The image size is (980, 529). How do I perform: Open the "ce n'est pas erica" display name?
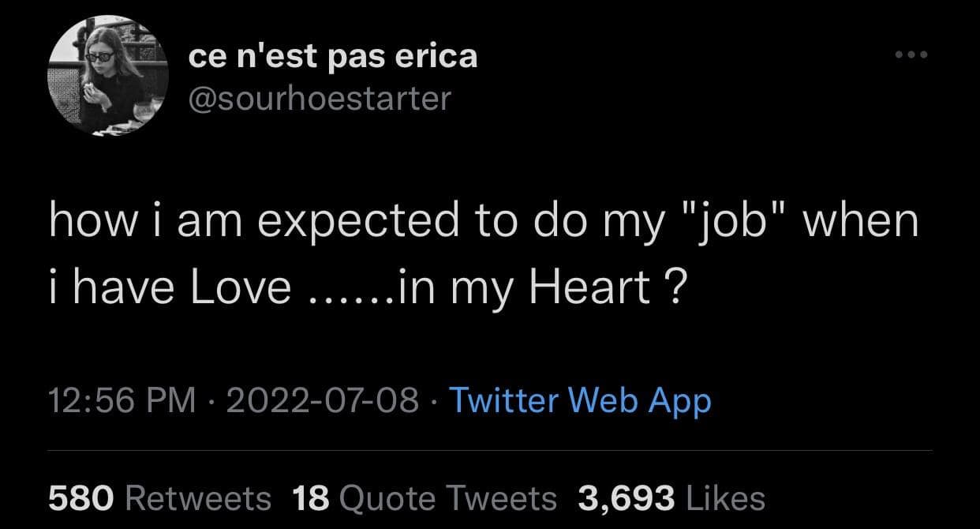333,56
